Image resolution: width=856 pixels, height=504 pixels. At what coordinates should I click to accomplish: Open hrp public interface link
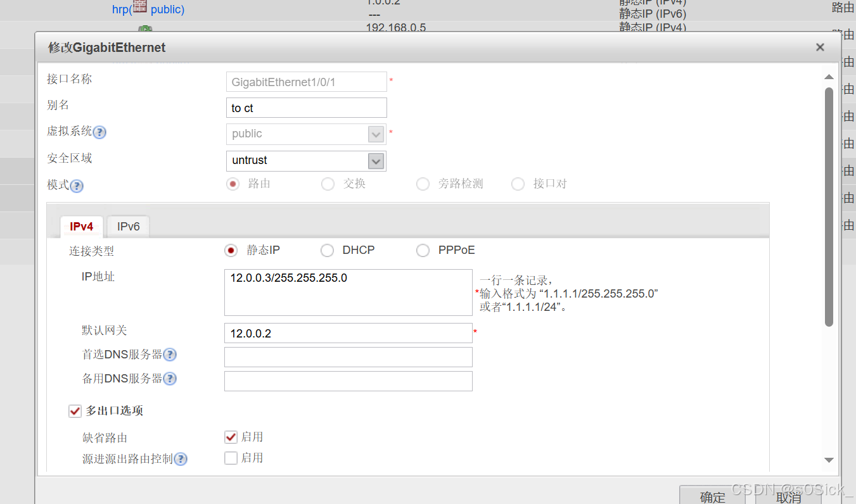point(148,9)
